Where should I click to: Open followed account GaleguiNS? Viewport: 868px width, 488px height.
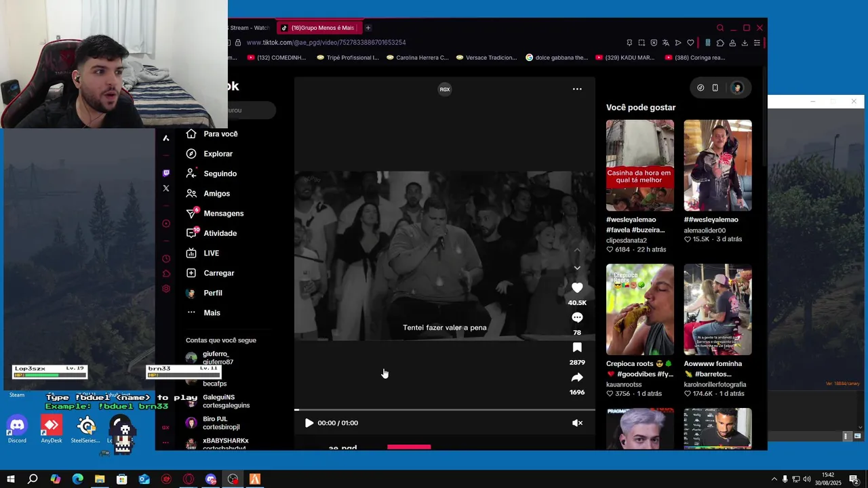click(x=218, y=401)
